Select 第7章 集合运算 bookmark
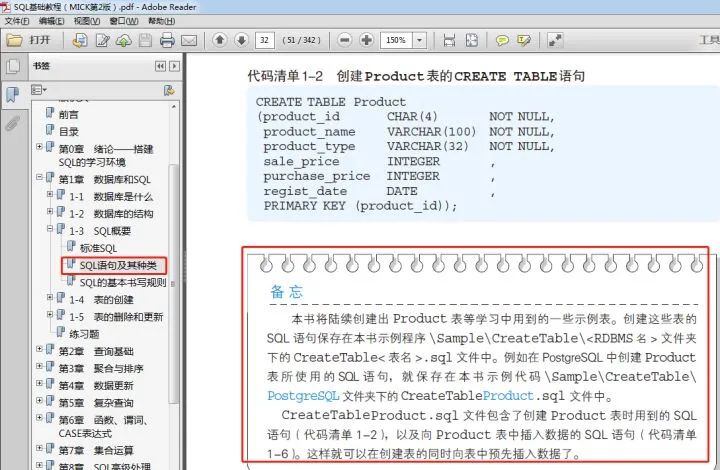 [96, 451]
